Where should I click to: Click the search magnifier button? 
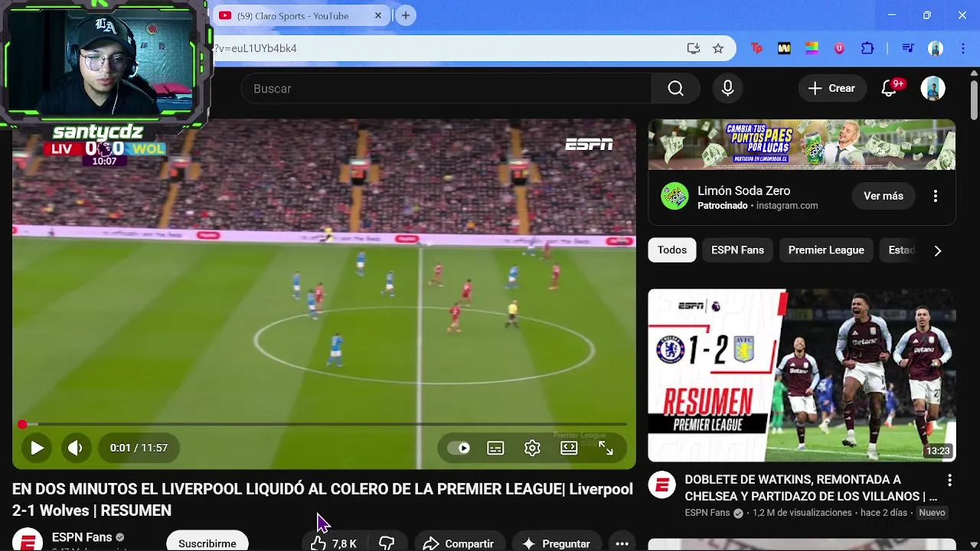tap(675, 89)
